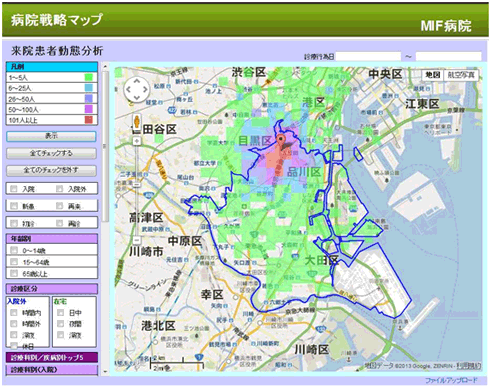The width and height of the screenshot is (490, 387).
Task: Pan the map up with the arrow control
Action: point(136,82)
